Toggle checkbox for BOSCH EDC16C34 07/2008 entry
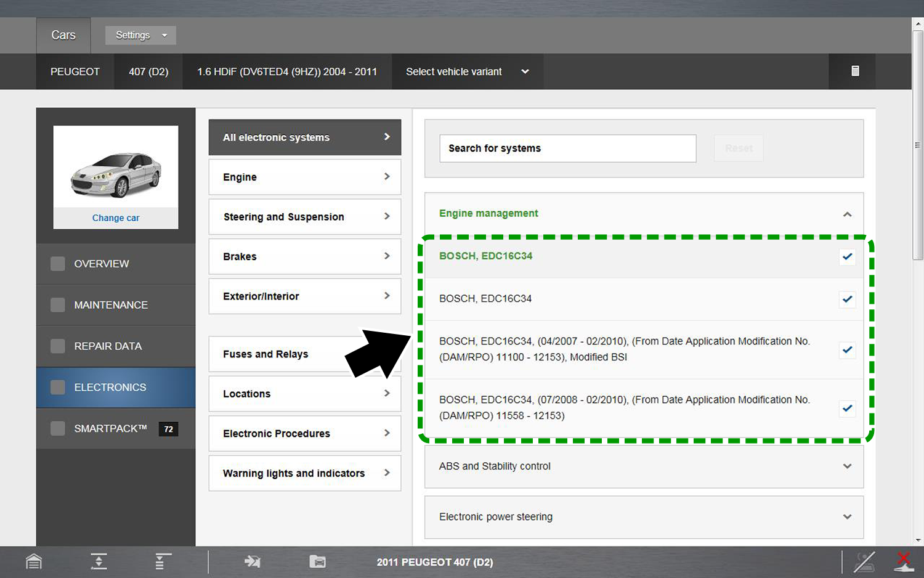Viewport: 924px width, 578px height. click(x=848, y=409)
